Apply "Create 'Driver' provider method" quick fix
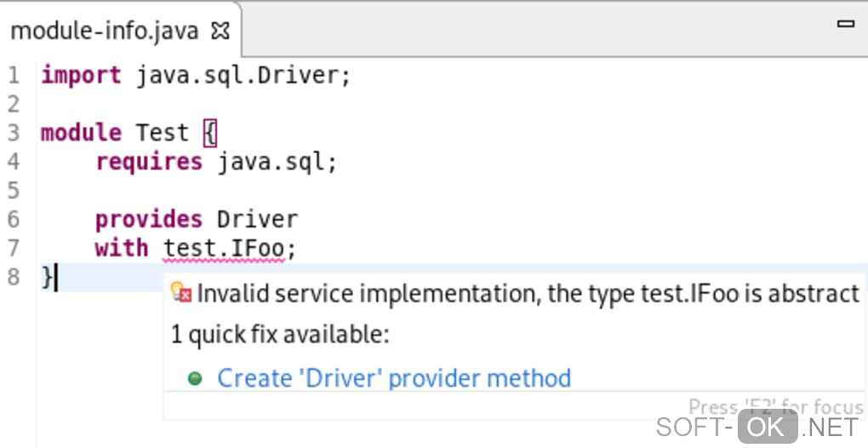The image size is (868, 448). point(394,378)
